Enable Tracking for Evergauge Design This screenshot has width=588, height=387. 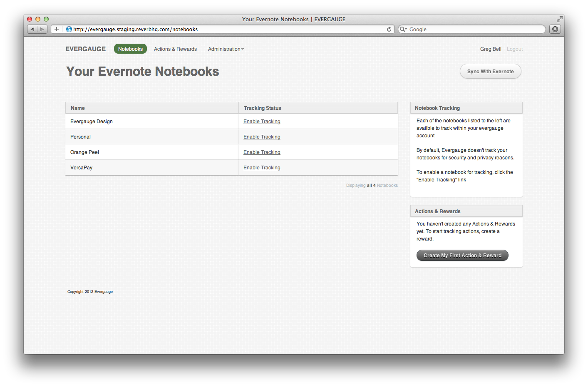tap(262, 122)
